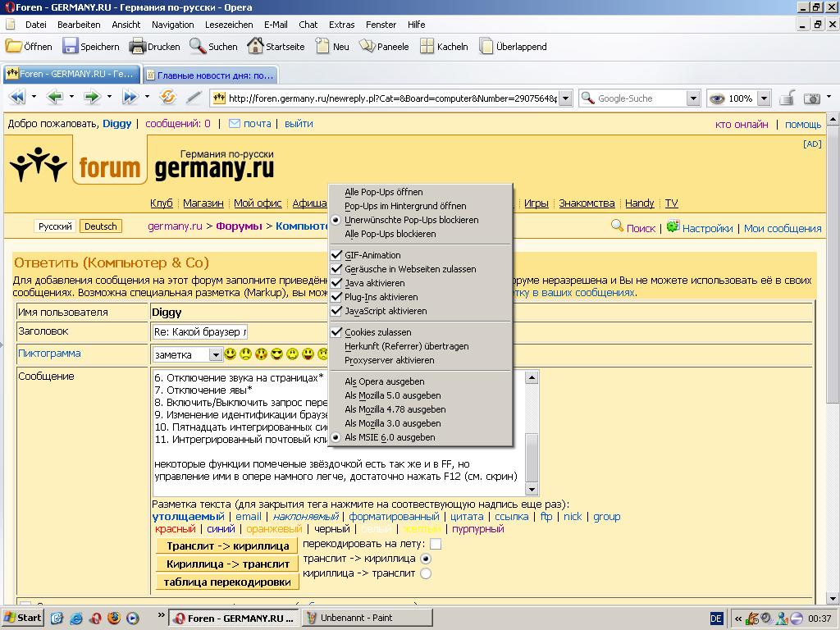Click inside the Заголовок subject field
Viewport: 840px width, 630px height.
[200, 332]
